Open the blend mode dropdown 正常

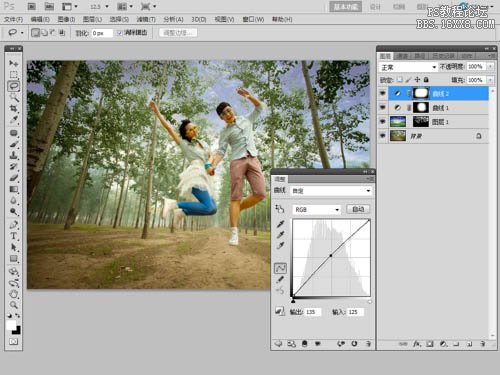408,67
